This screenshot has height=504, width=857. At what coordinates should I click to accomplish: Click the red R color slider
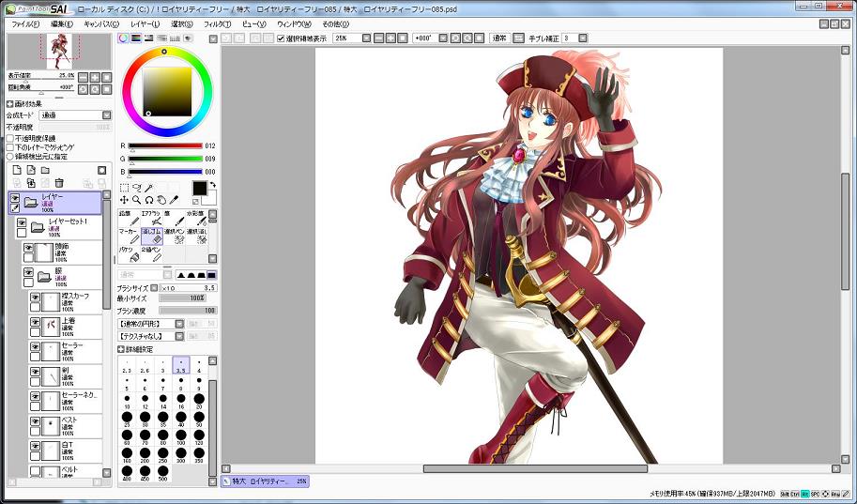click(x=164, y=146)
